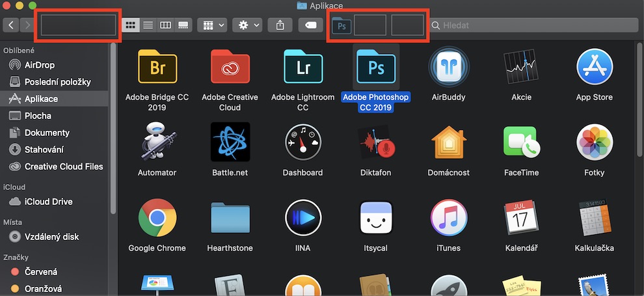Select the AirBuddy app icon

tap(448, 67)
